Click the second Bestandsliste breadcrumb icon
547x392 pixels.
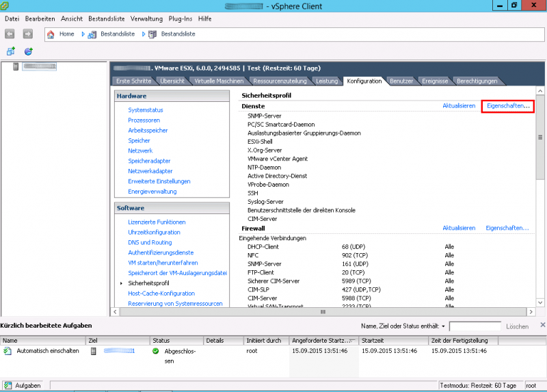(152, 34)
